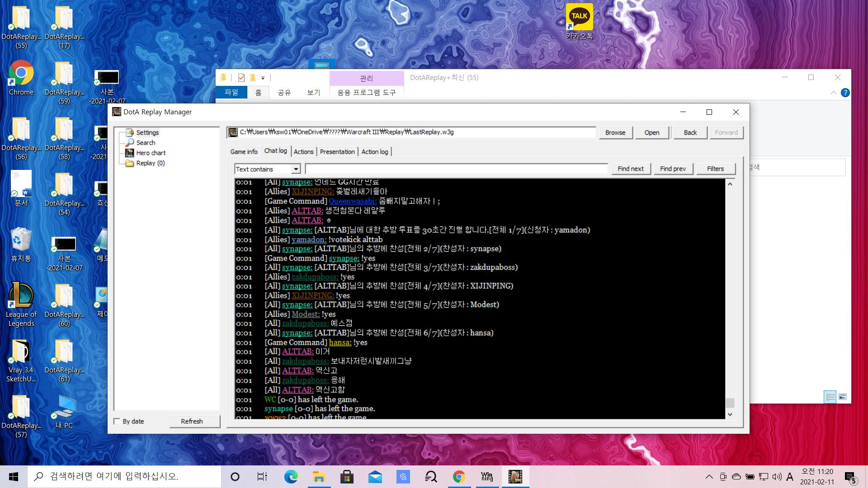The image size is (868, 488).
Task: Open Explorer quick access toolbar dropdown
Action: click(263, 78)
